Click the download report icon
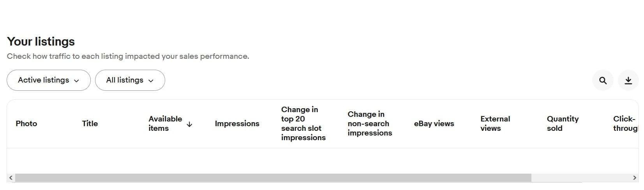Viewport: 644px width, 190px height. click(x=628, y=80)
